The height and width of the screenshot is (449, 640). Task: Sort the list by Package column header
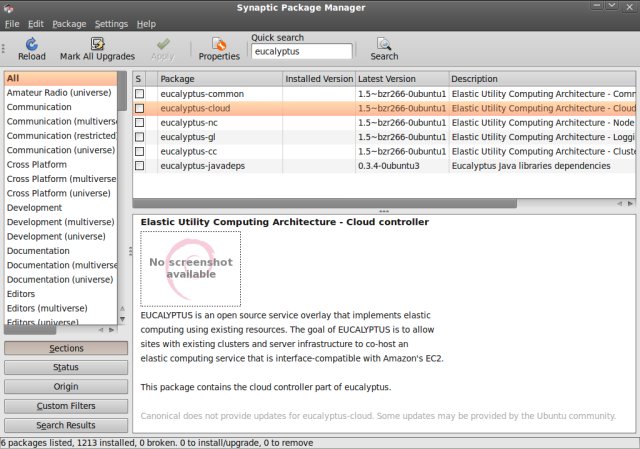click(x=218, y=78)
